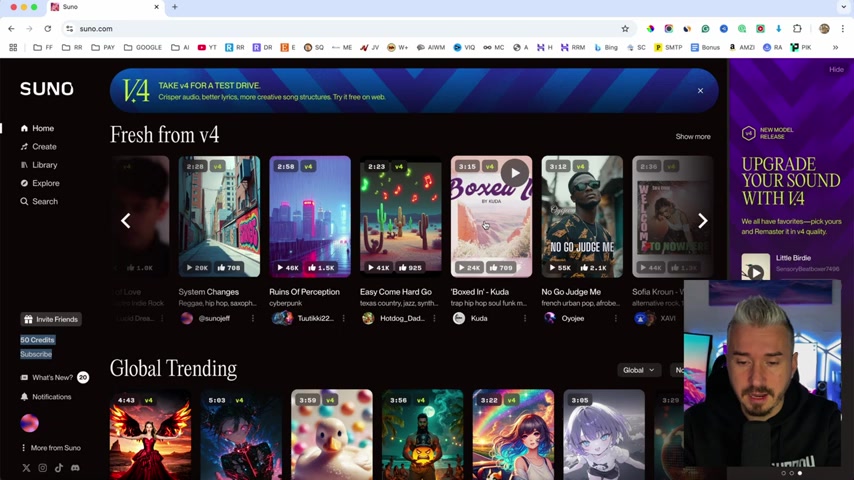Like Easy Come Hard Go thumbs up
Image resolution: width=854 pixels, height=480 pixels.
[410, 268]
